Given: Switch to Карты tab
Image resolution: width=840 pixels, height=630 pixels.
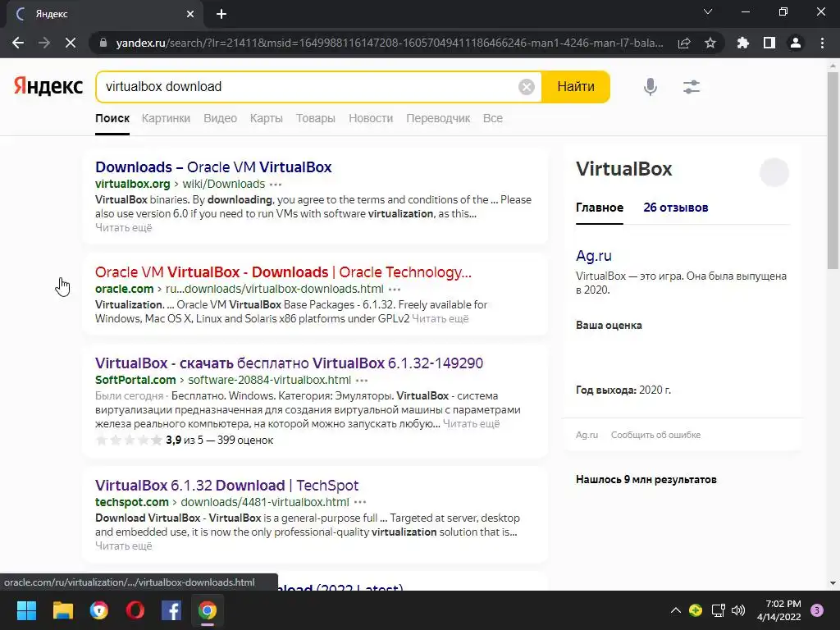Looking at the screenshot, I should click(x=267, y=118).
